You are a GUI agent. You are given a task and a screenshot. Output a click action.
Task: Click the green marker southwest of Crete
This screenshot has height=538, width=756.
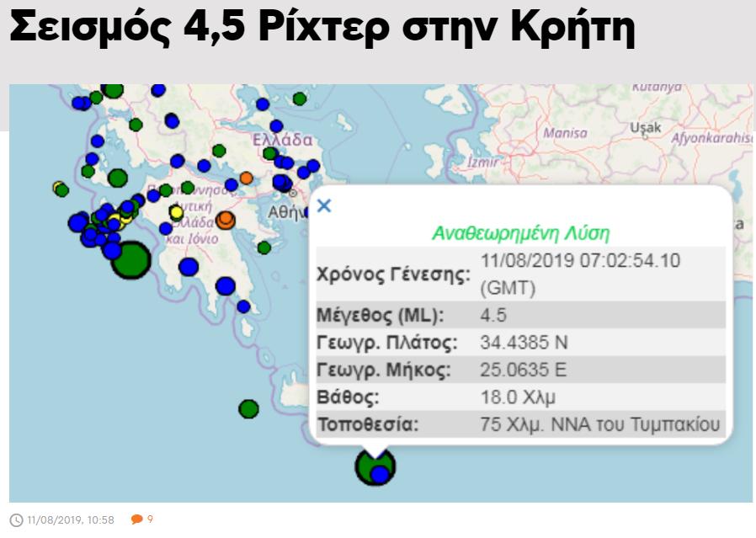(249, 409)
